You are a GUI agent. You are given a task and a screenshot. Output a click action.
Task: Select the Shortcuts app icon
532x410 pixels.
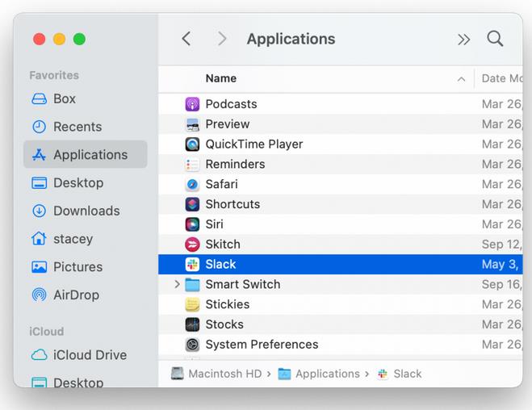click(192, 204)
